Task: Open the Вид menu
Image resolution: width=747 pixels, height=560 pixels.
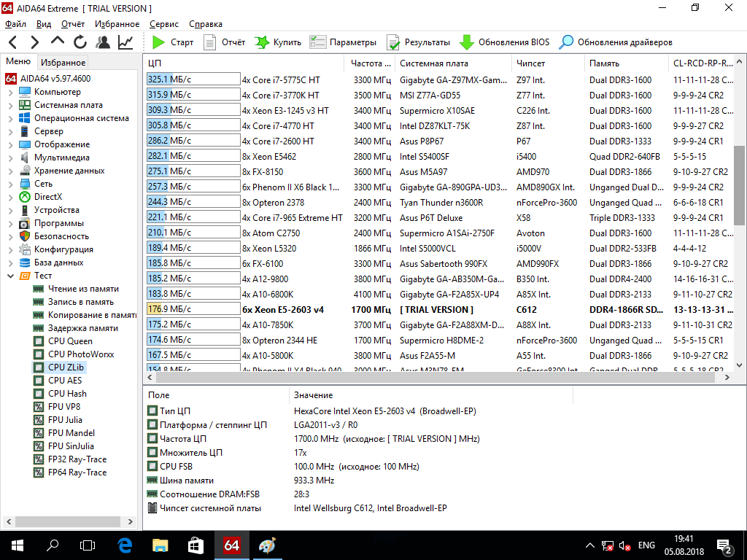Action: [x=43, y=24]
